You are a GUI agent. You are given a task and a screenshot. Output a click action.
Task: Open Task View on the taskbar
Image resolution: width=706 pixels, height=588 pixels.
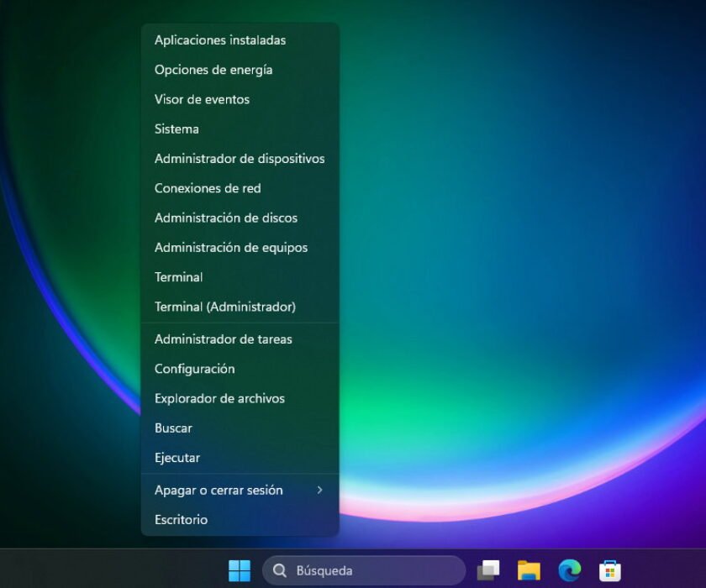tap(488, 570)
